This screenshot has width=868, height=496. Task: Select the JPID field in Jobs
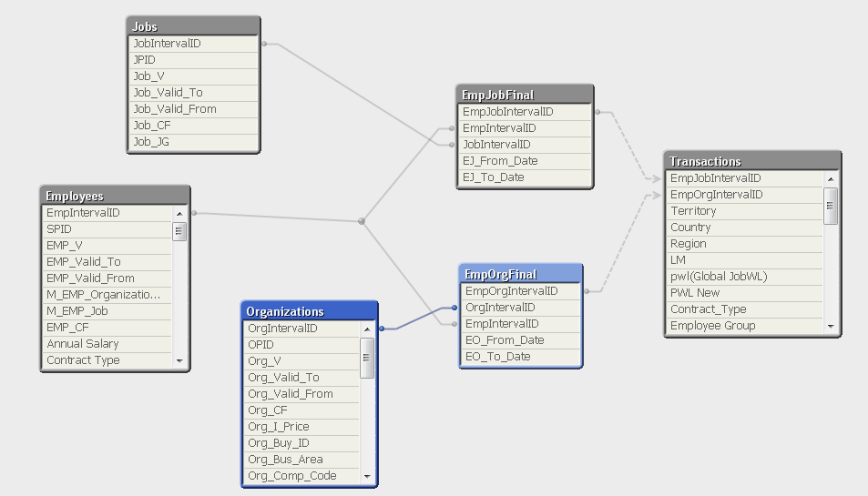193,60
